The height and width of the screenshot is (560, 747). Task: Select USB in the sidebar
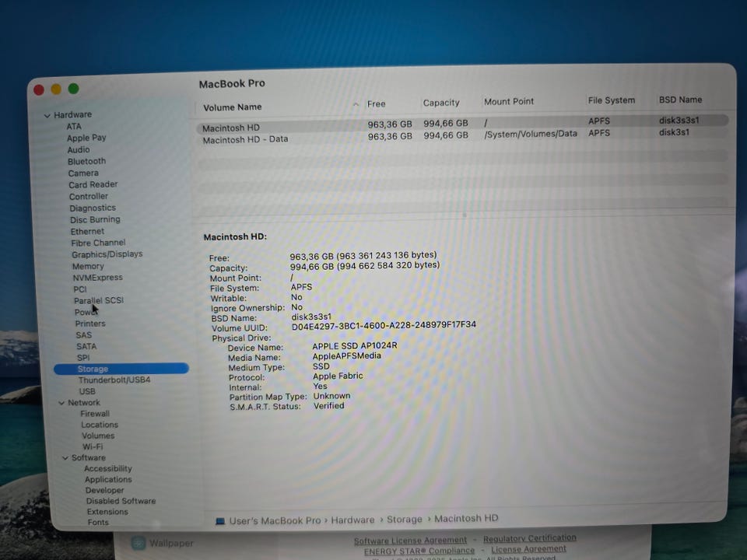87,391
